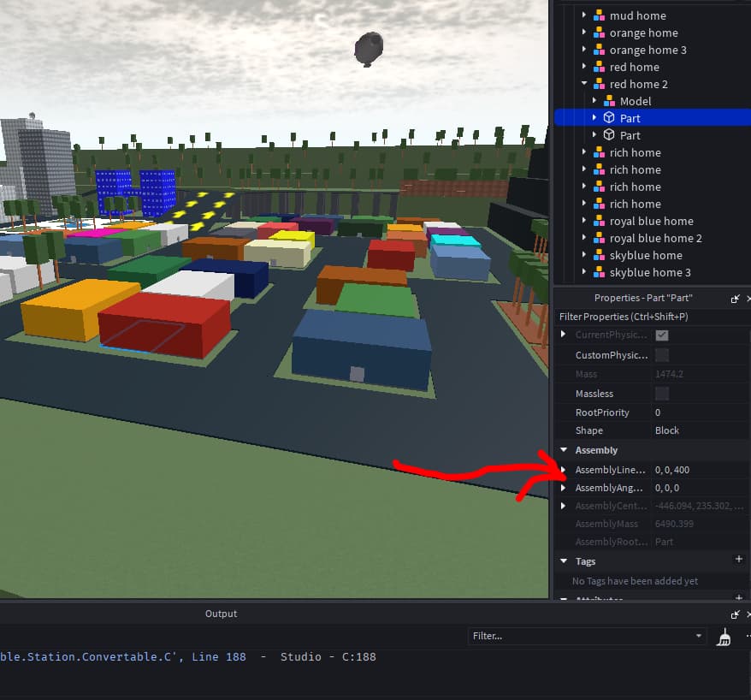This screenshot has width=751, height=700.
Task: Click the Mass value 1474.2
Action: (x=669, y=374)
